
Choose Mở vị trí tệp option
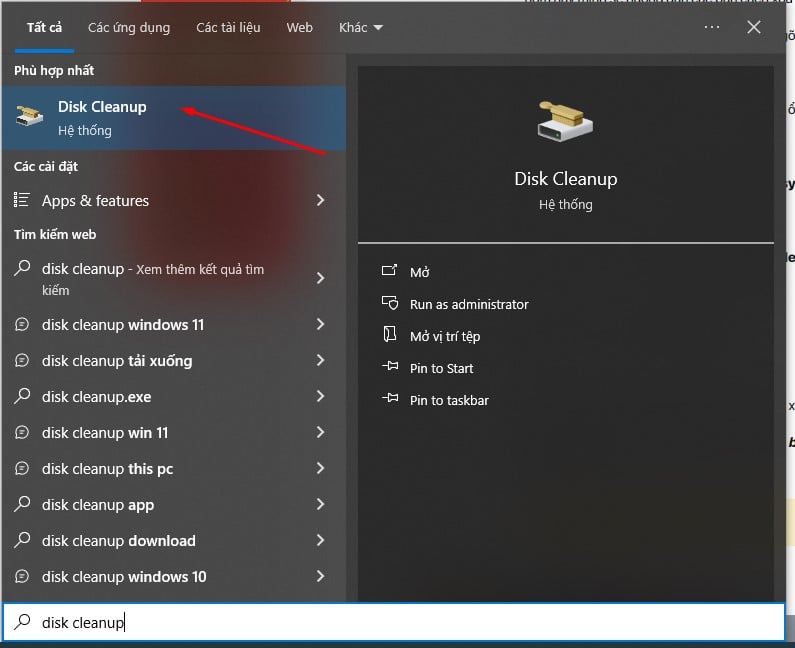click(x=445, y=336)
